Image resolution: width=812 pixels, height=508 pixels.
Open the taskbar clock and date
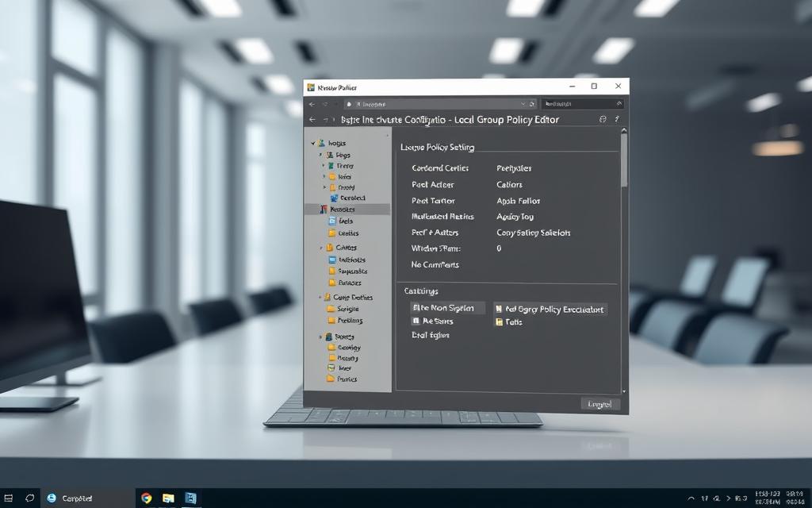tap(778, 498)
